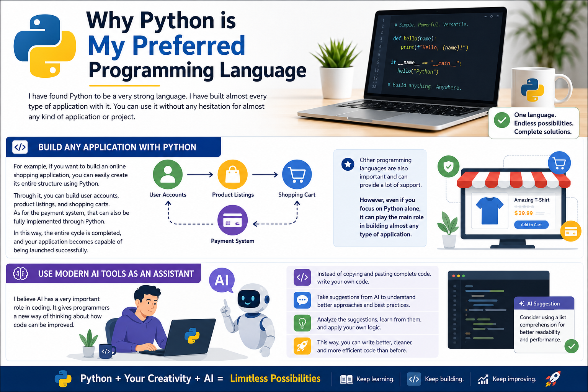
Task: Click the open book icon beside 'Keep learning.'
Action: [x=346, y=379]
